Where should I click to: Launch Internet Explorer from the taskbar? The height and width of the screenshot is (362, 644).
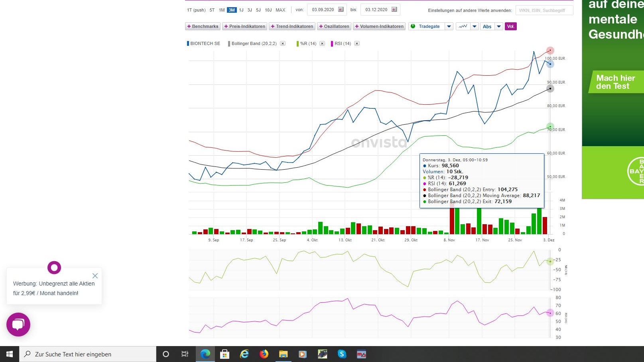(244, 354)
